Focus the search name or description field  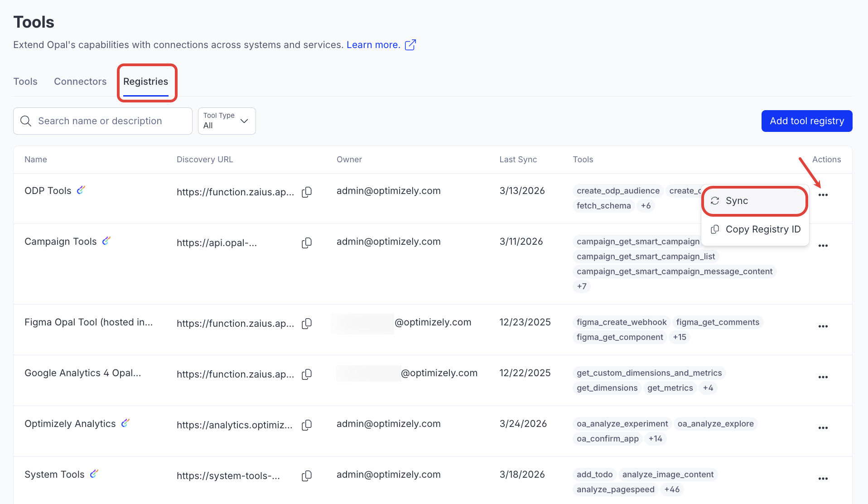pyautogui.click(x=109, y=121)
